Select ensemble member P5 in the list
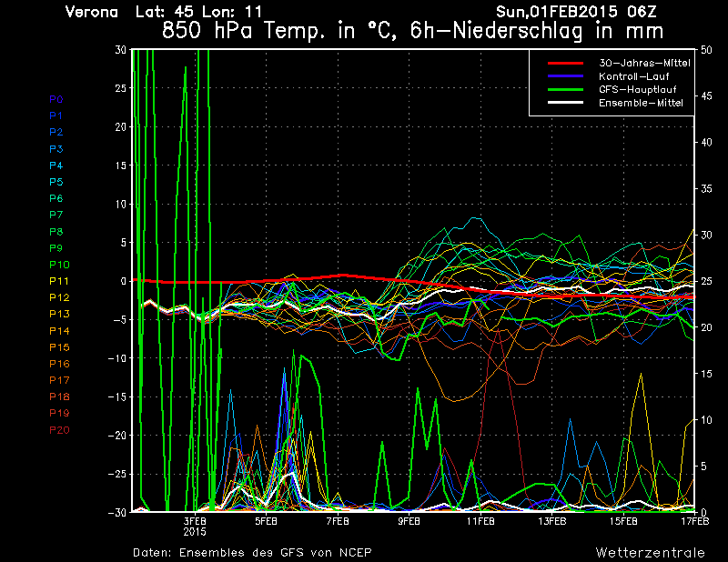This screenshot has width=728, height=562. [x=56, y=182]
